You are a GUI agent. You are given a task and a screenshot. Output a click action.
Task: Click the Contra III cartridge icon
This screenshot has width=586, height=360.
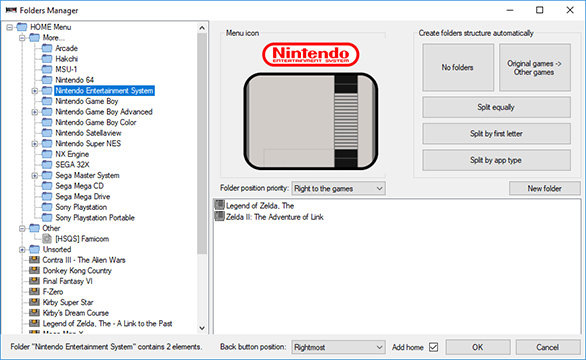(34, 260)
